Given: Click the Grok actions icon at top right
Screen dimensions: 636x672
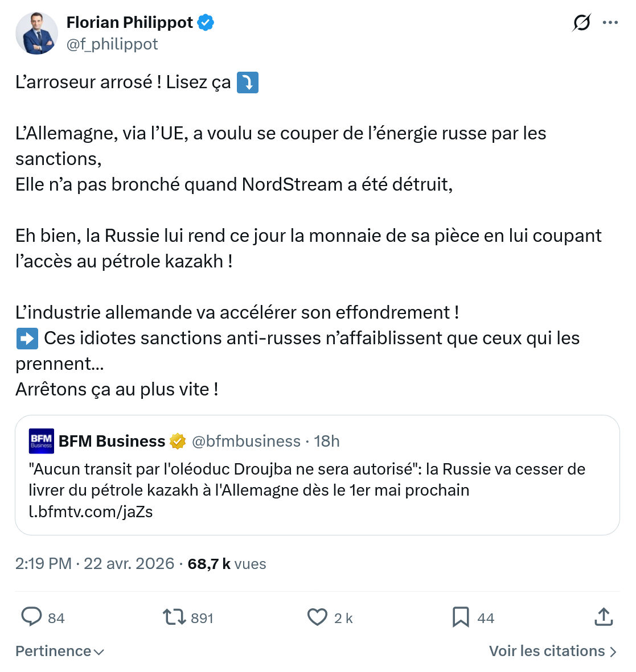Looking at the screenshot, I should (x=581, y=22).
